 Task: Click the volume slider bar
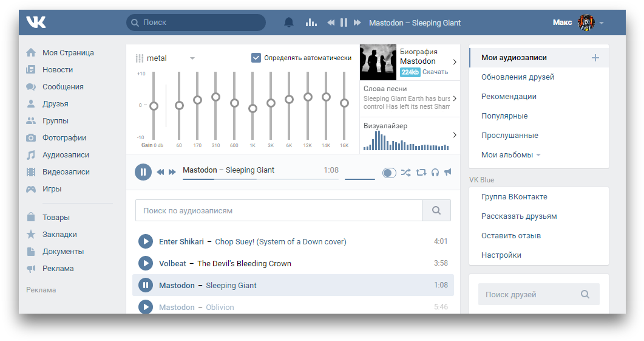click(360, 179)
